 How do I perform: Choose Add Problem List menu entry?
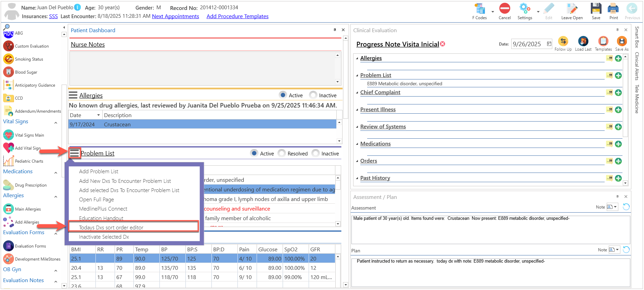click(x=99, y=171)
